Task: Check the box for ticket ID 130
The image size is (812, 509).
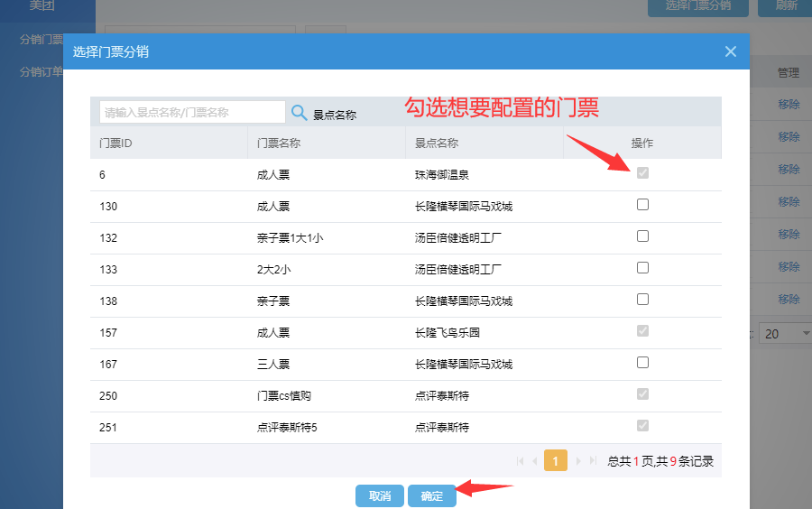Action: click(x=642, y=205)
